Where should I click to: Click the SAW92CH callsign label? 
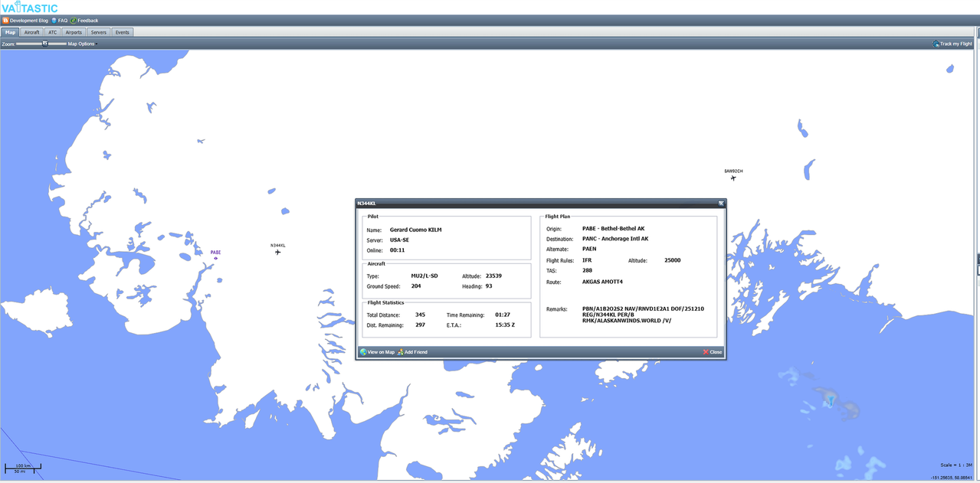[x=733, y=171]
